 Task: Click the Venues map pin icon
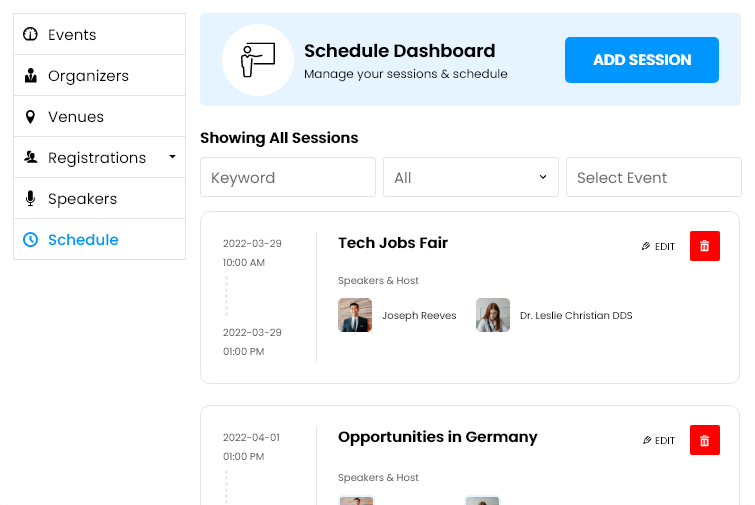30,117
